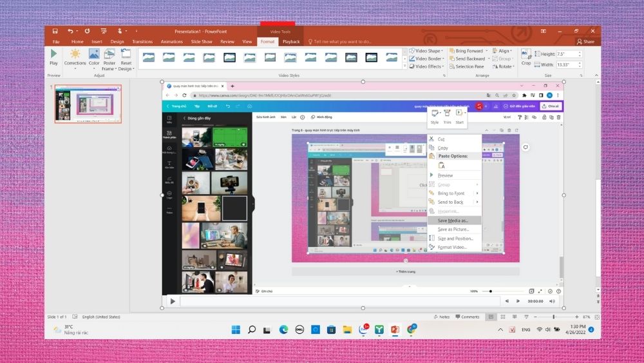Open PowerPoint from the Windows taskbar
Screen dimensions: 644x363
point(395,329)
